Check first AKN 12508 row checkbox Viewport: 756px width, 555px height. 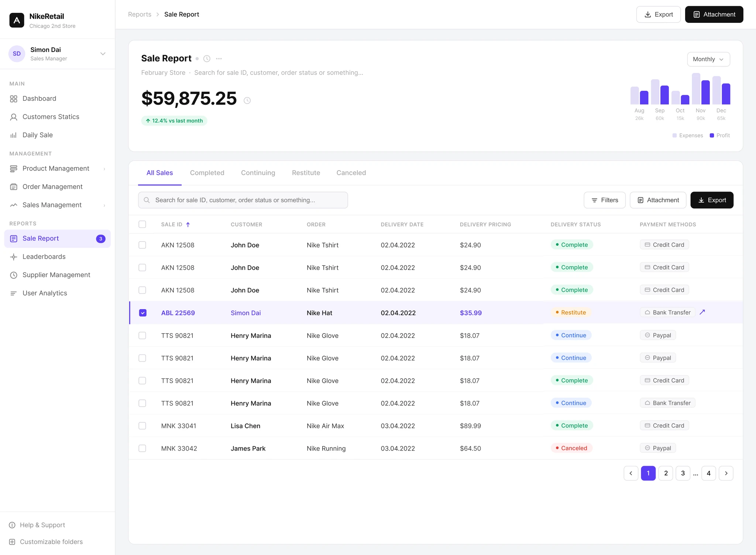pyautogui.click(x=142, y=245)
